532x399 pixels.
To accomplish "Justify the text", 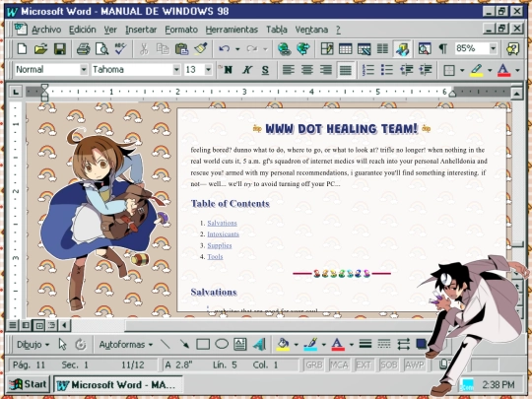I will point(345,70).
